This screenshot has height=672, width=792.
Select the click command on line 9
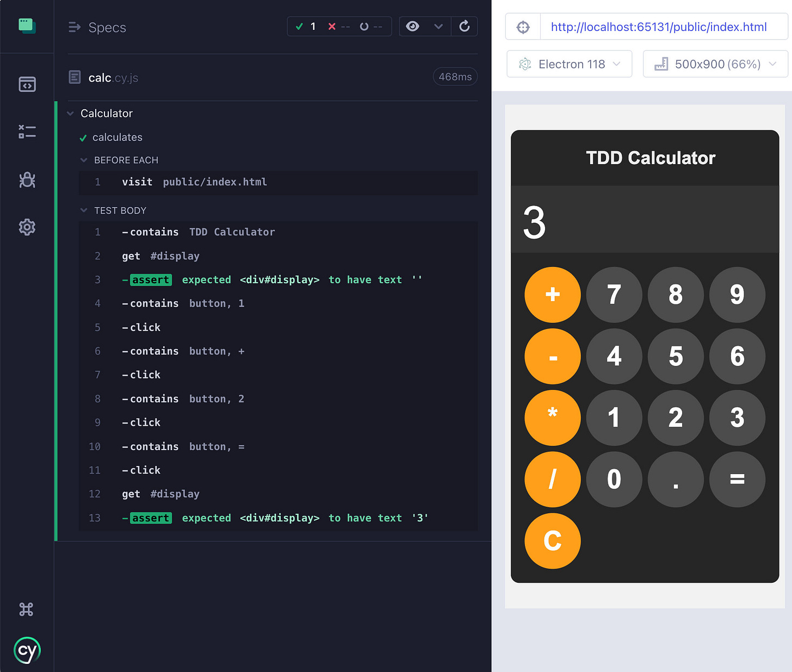(279, 422)
